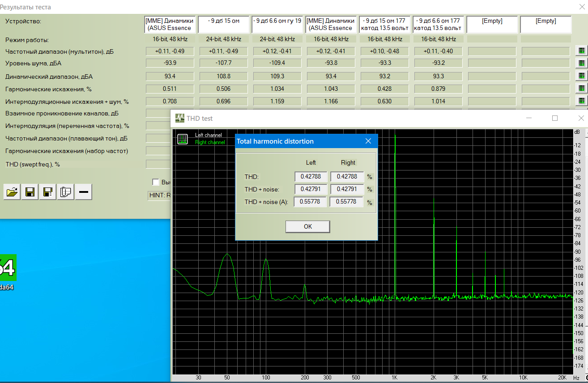Viewport: 588px width, 383px height.
Task: Open spectrum graph for dynamic range row
Action: [582, 76]
